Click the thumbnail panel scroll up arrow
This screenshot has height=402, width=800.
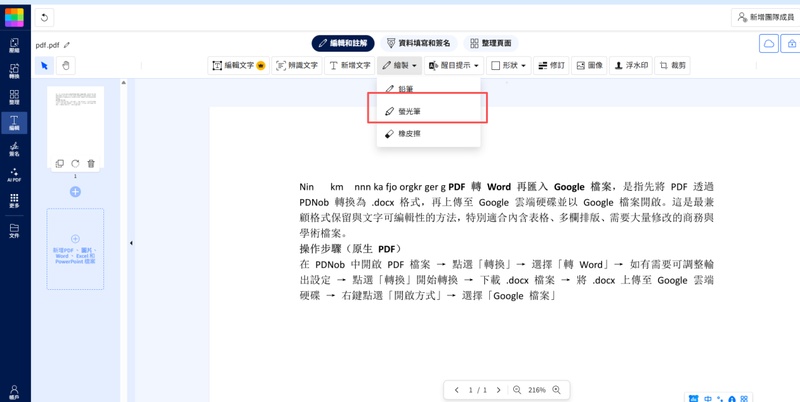tap(123, 82)
